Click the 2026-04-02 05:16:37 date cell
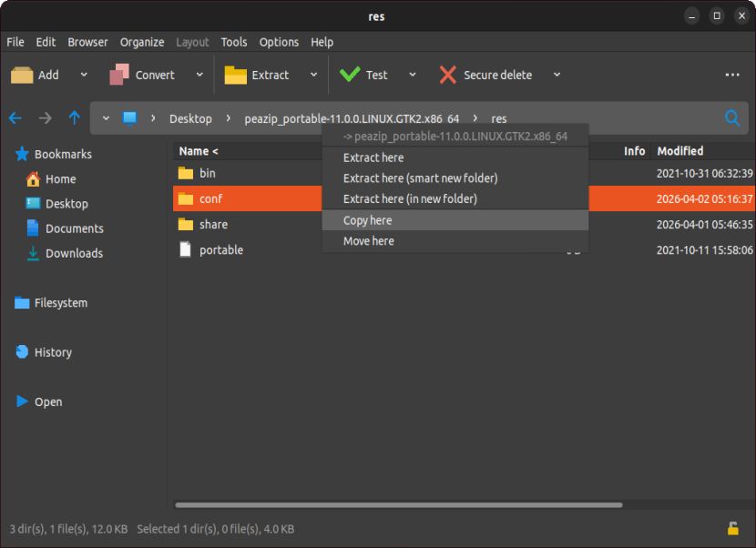This screenshot has width=756, height=548. 704,199
